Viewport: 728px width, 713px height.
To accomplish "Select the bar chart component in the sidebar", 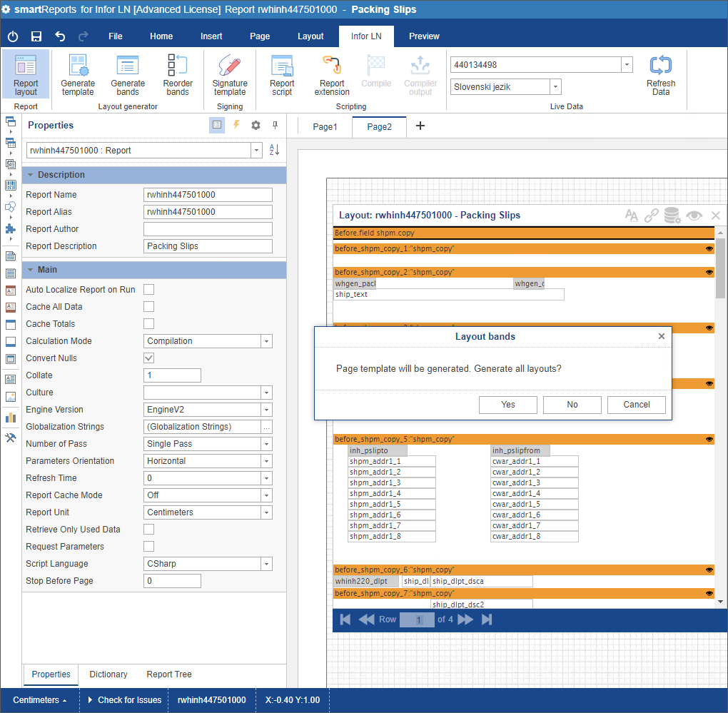I will coord(10,418).
